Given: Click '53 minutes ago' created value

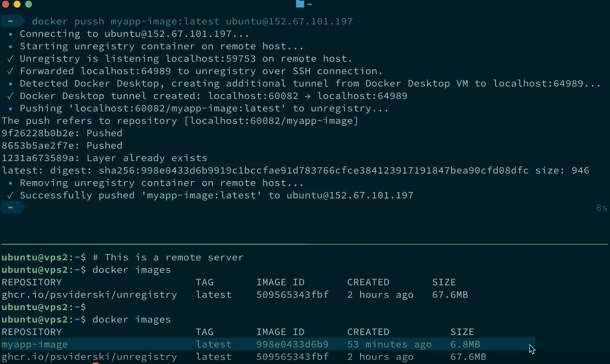Looking at the screenshot, I should [390, 344].
